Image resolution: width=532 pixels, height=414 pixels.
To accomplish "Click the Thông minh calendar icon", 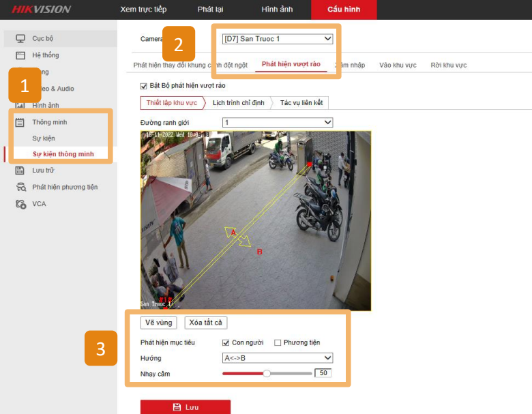I will coord(20,122).
